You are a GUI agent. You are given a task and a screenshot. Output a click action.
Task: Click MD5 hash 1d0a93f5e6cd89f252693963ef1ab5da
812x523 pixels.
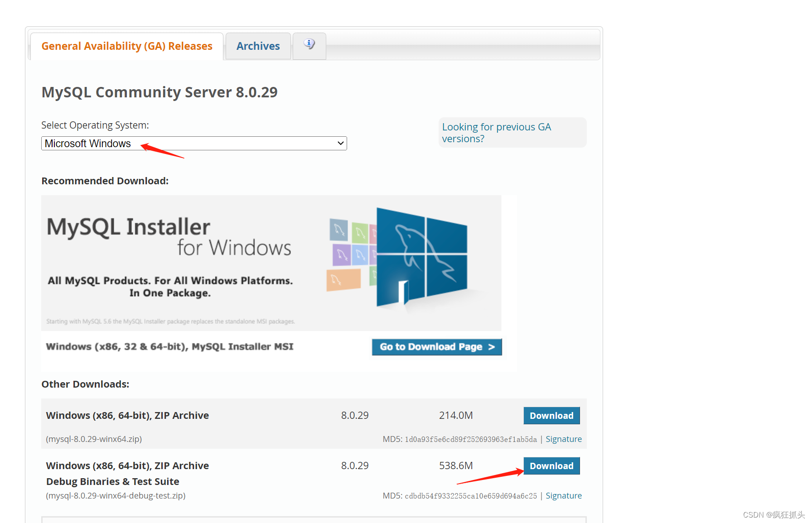(471, 439)
